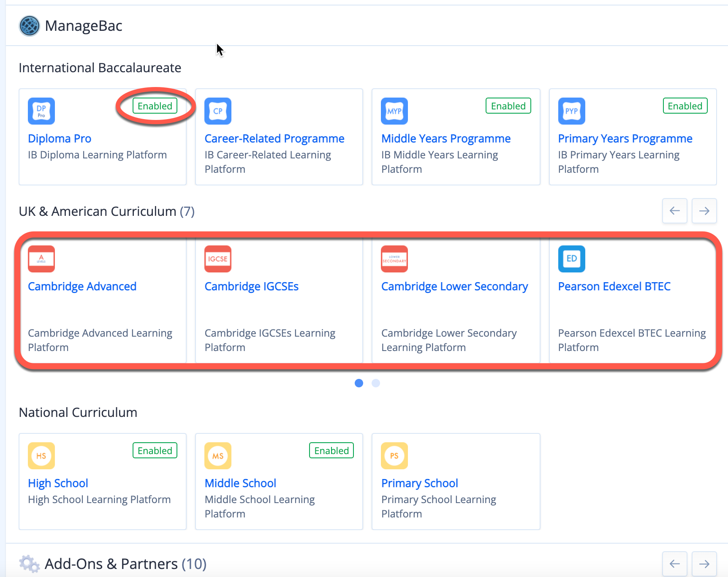
Task: Click the Cambridge IGCSE icon
Action: tap(218, 259)
